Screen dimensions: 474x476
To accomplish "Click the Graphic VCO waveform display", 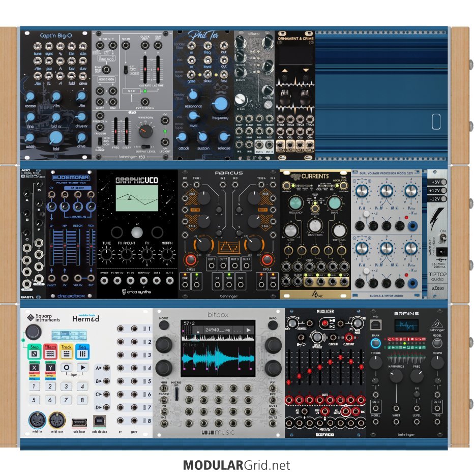I will 137,198.
